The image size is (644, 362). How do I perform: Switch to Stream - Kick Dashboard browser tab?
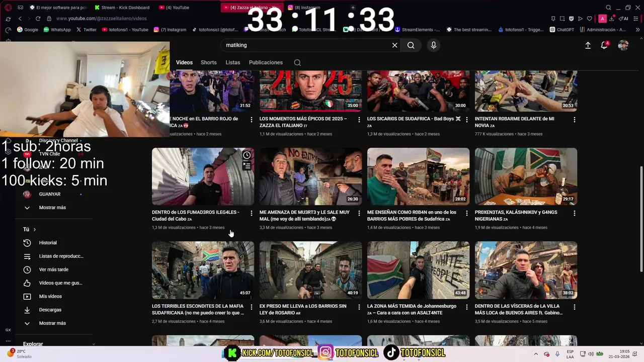pyautogui.click(x=122, y=8)
